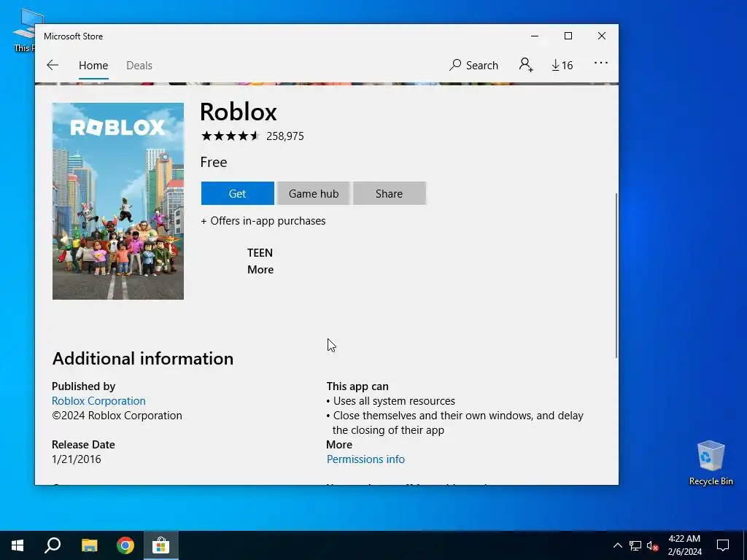The width and height of the screenshot is (747, 560).
Task: Click the Store window vertical scrollbar
Action: 616,275
